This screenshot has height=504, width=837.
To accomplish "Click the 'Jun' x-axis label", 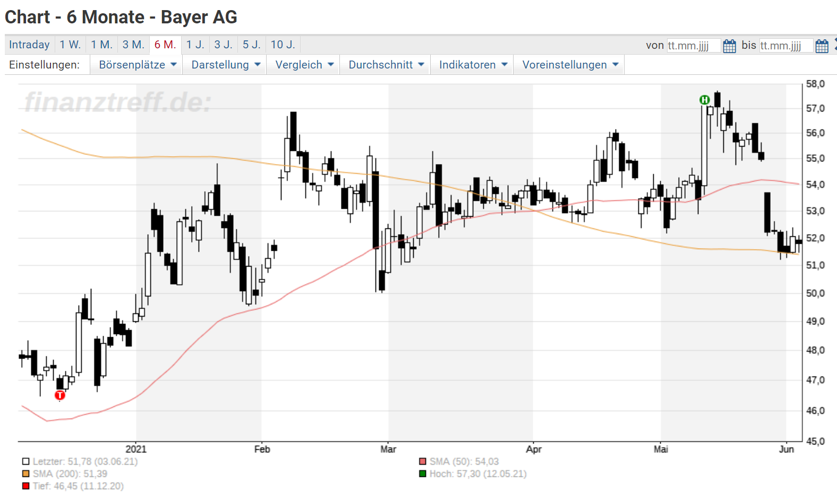I will tap(787, 449).
